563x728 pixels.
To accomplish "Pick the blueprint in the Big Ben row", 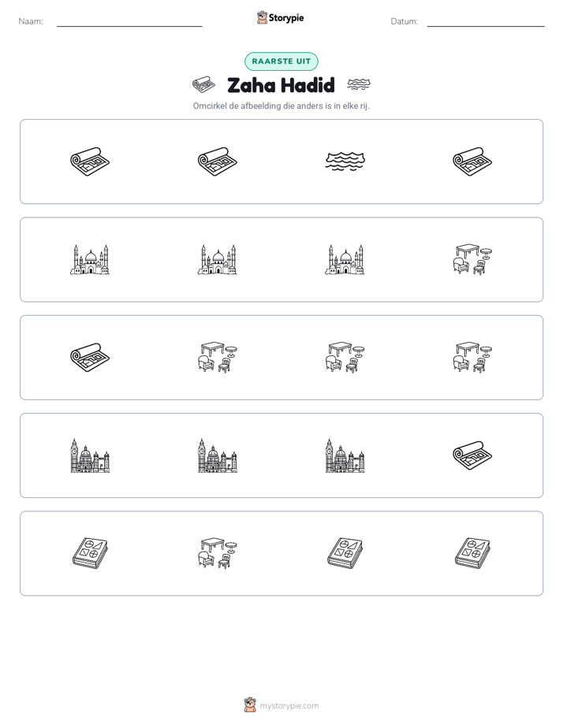I will tap(472, 455).
